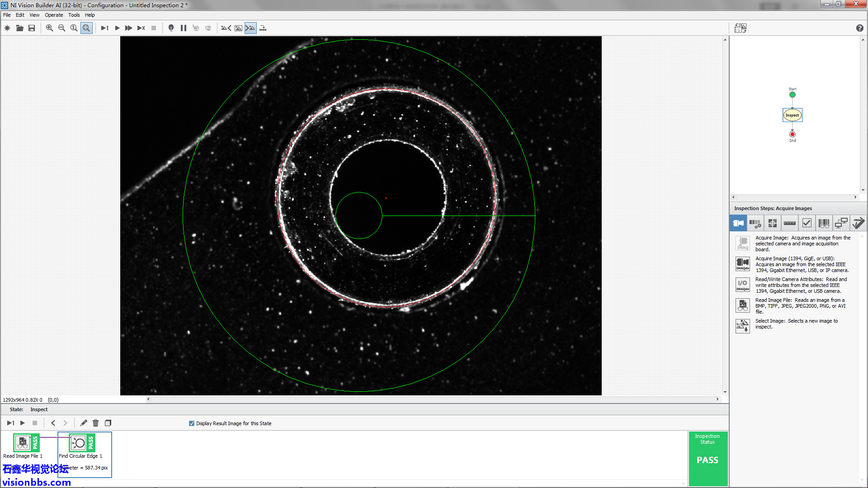Run state with lower play button
This screenshot has width=868, height=488.
pos(23,423)
